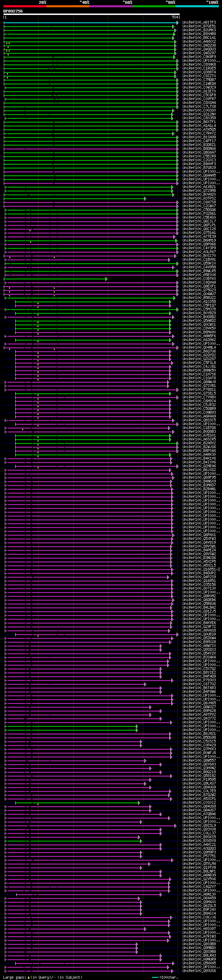Click hit UniRef100_Q16851-2
This screenshot has height=980, width=222.
click(x=201, y=569)
